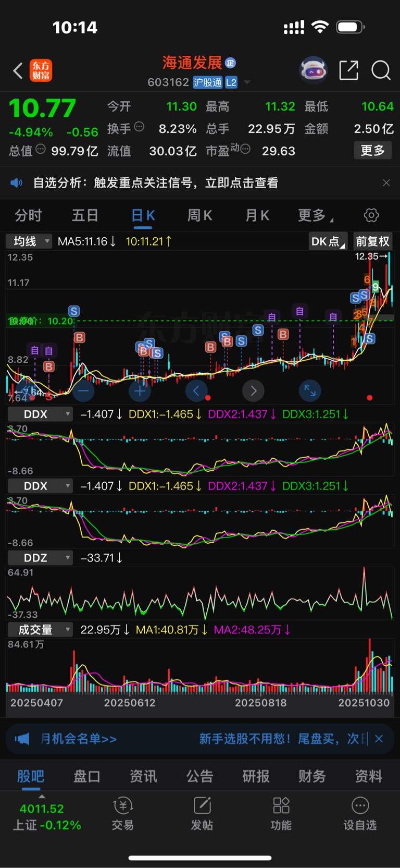
Task: Expand the 更多 chart period menu
Action: click(316, 215)
